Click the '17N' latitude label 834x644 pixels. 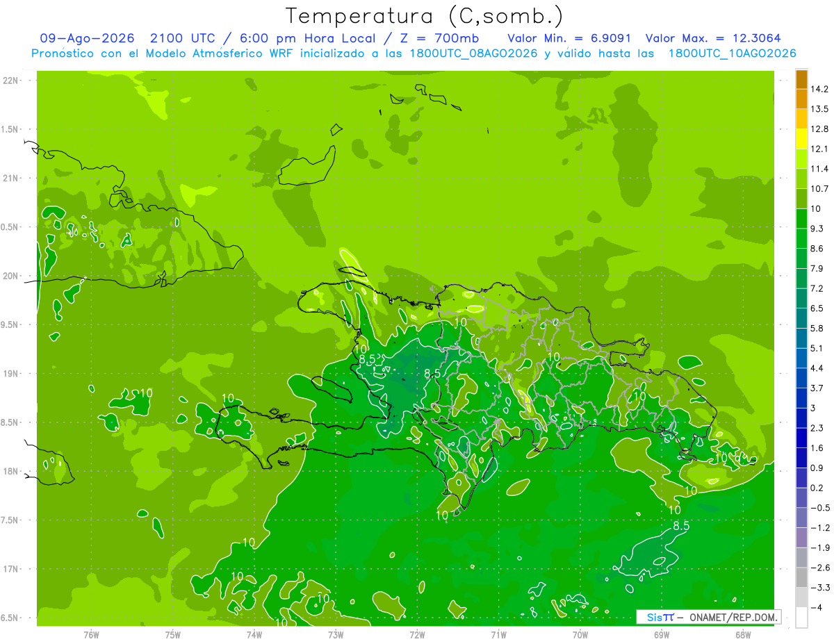tap(11, 569)
